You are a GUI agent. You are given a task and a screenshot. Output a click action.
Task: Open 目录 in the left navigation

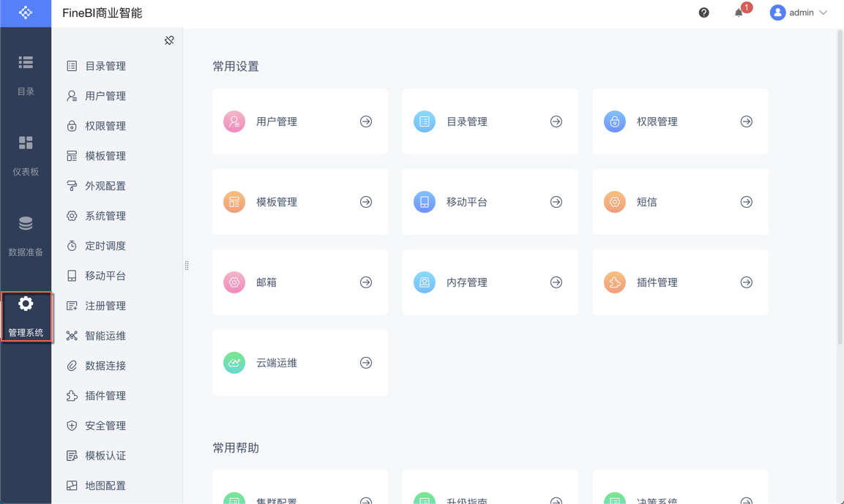click(x=26, y=75)
